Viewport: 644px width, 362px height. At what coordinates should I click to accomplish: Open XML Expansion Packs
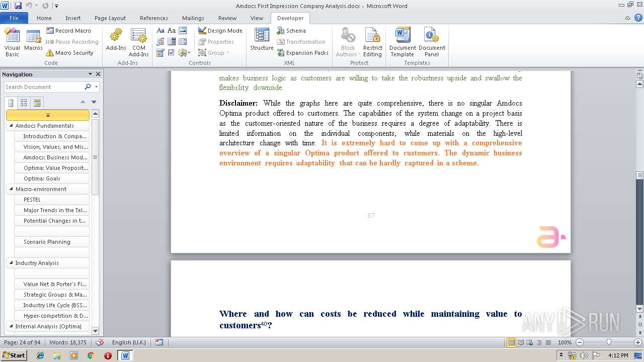tap(303, 53)
